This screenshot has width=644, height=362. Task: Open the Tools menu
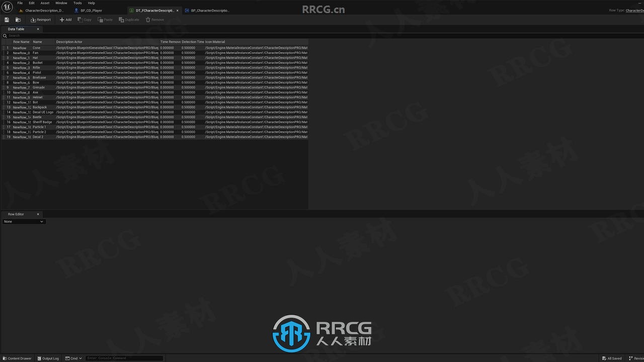pos(77,3)
